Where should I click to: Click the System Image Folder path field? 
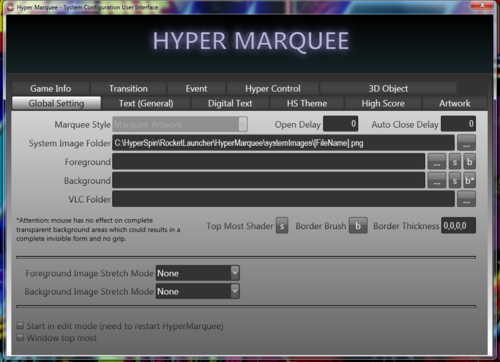pos(283,143)
